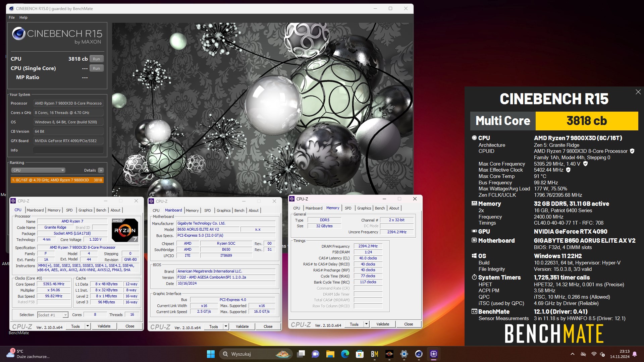Open File Explorer from the taskbar
This screenshot has width=644, height=362.
[330, 354]
